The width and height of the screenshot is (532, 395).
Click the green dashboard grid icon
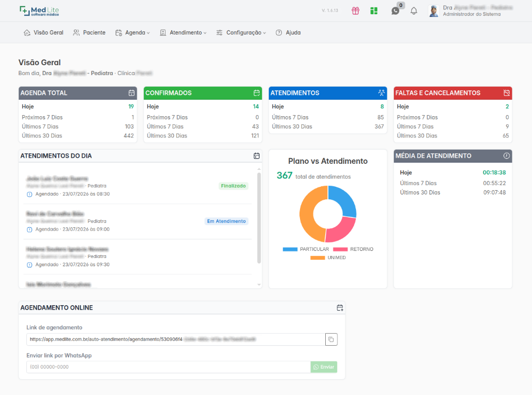(x=374, y=11)
